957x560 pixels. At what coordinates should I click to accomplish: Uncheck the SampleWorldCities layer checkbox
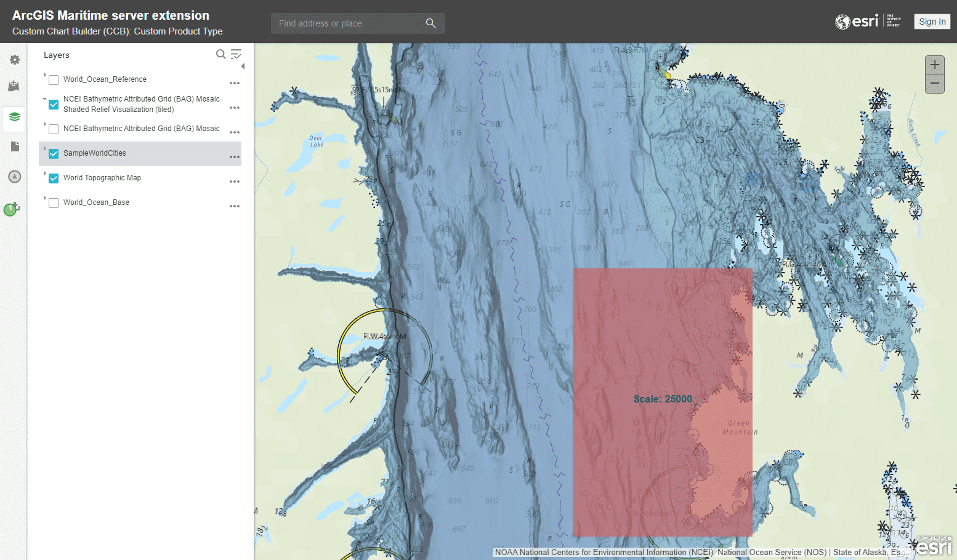point(54,154)
